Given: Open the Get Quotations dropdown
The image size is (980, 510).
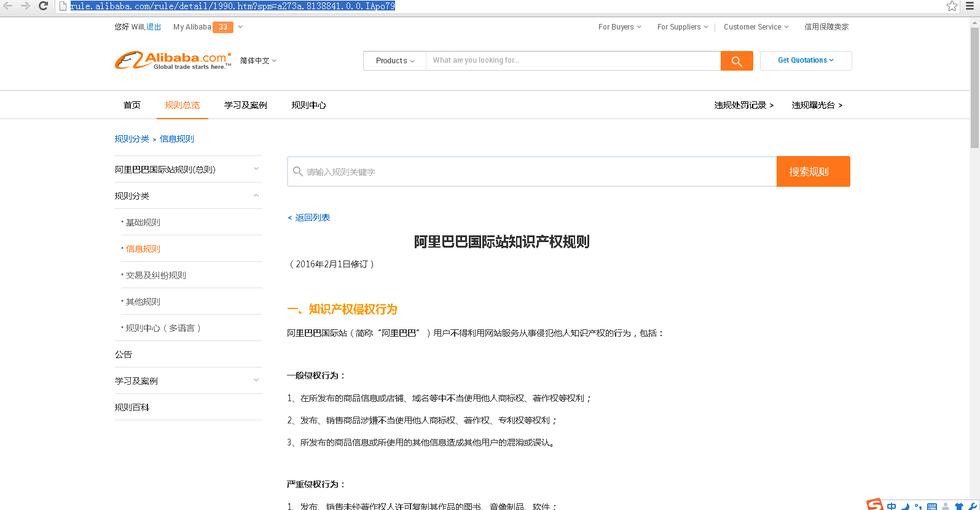Looking at the screenshot, I should click(x=806, y=60).
